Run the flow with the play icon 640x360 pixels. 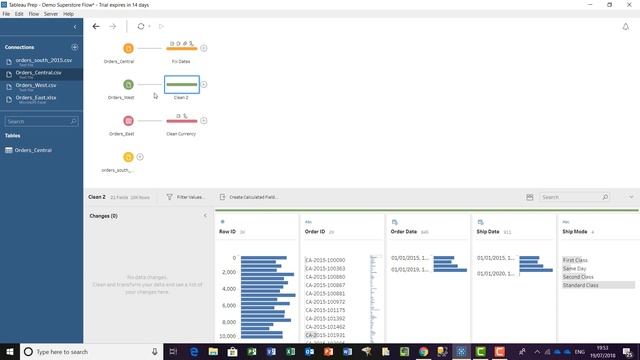coord(161,26)
